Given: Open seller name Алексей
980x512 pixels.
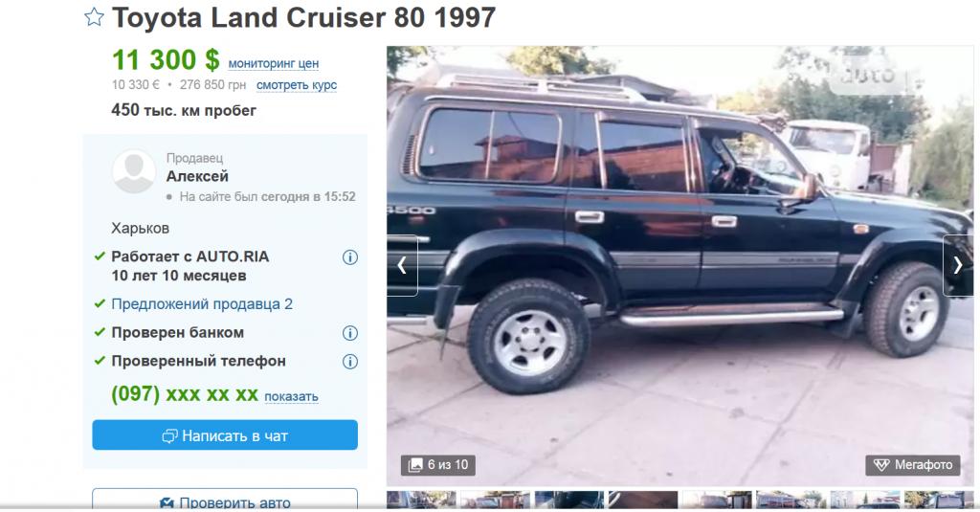Looking at the screenshot, I should (x=197, y=176).
